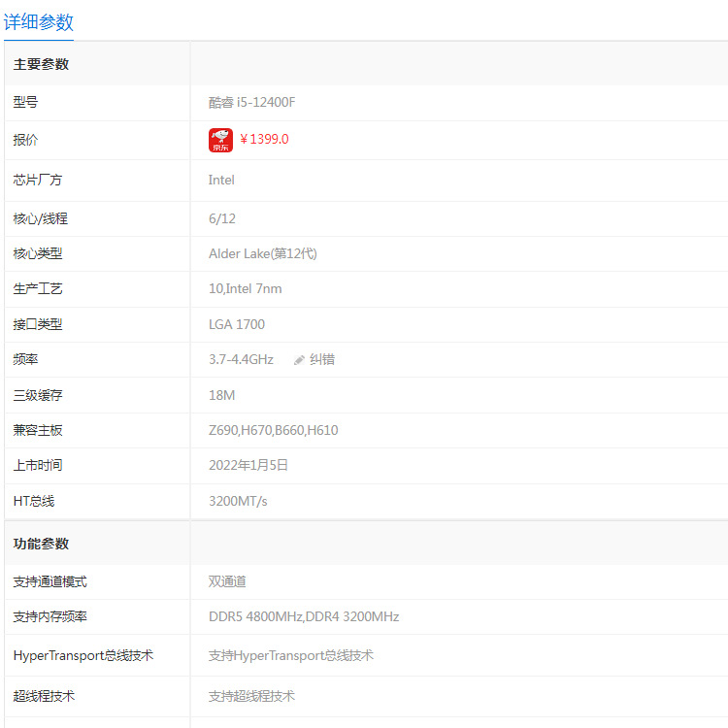Click the 6/12 cores value
Image resolution: width=728 pixels, height=728 pixels.
[222, 218]
